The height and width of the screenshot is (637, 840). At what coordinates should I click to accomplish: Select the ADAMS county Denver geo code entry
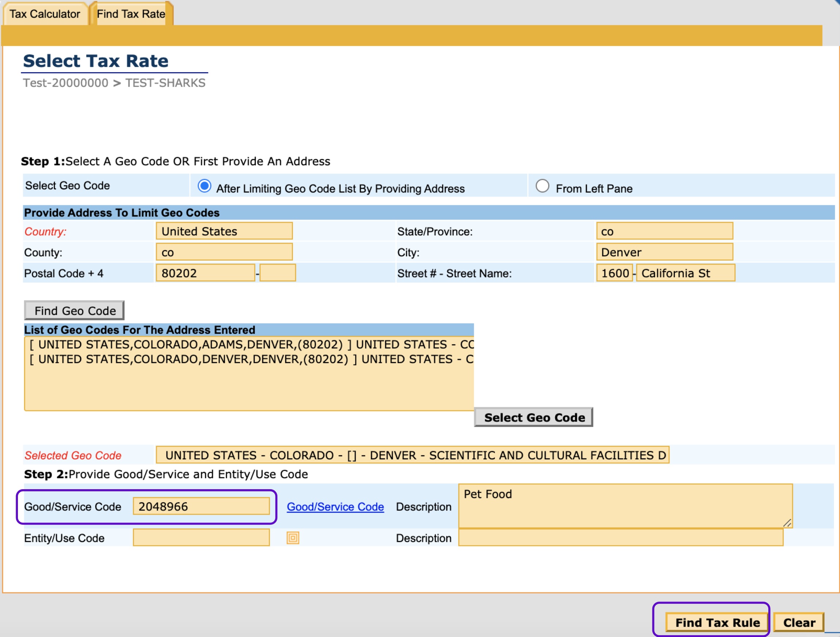tap(251, 345)
